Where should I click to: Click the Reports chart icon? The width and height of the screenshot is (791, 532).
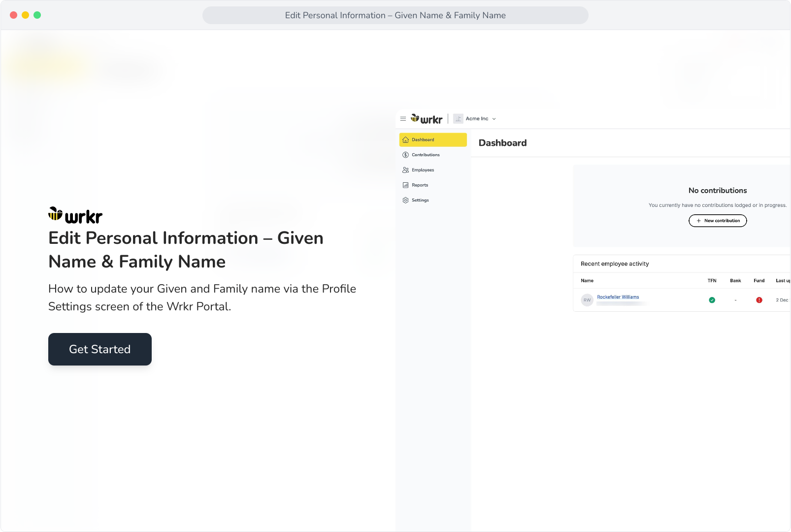[x=405, y=185]
